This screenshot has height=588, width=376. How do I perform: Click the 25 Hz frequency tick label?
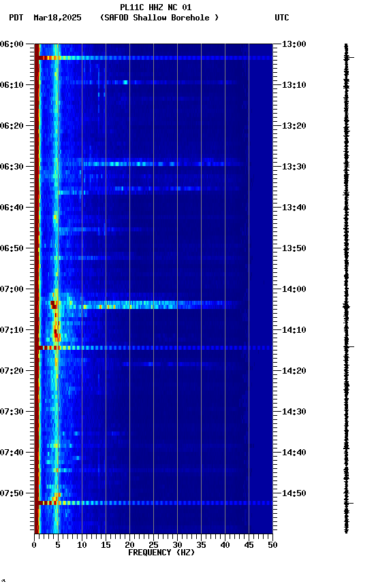153,545
